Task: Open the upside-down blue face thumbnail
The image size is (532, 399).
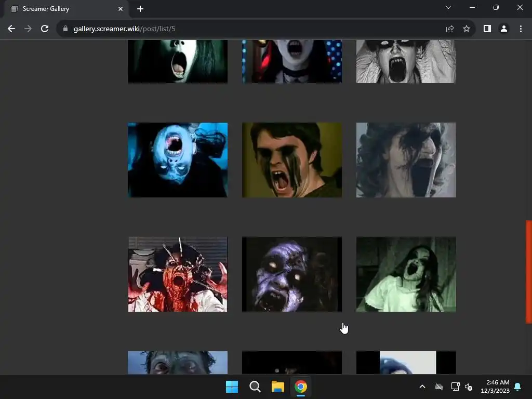Action: pyautogui.click(x=178, y=160)
